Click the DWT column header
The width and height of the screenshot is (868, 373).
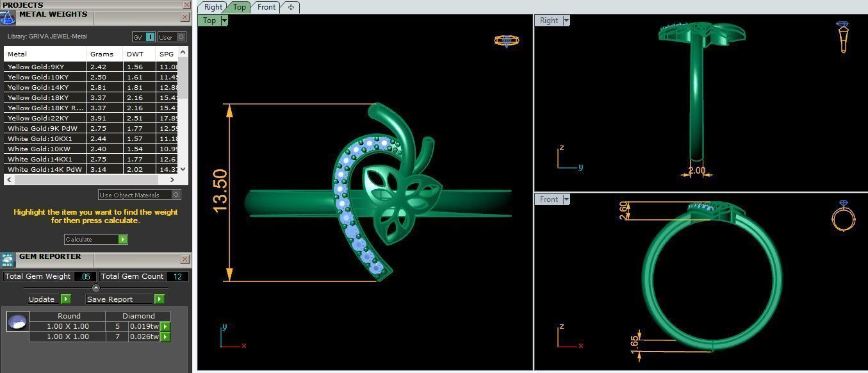click(x=139, y=54)
